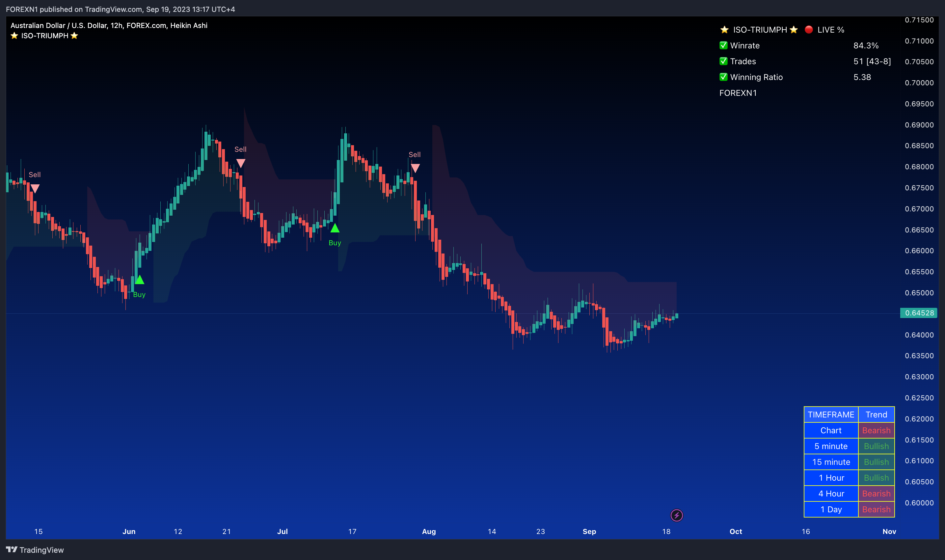Click the Winrate value 84.3%

866,46
